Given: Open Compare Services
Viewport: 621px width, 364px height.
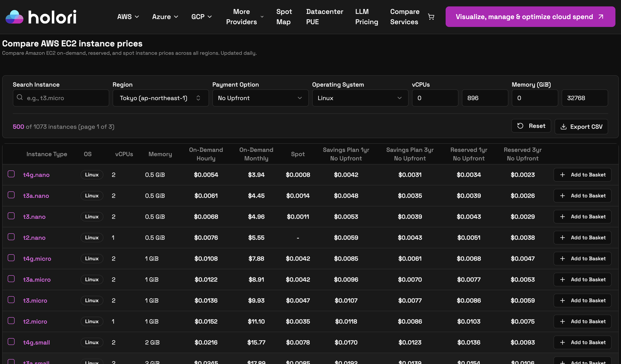Looking at the screenshot, I should (x=404, y=17).
